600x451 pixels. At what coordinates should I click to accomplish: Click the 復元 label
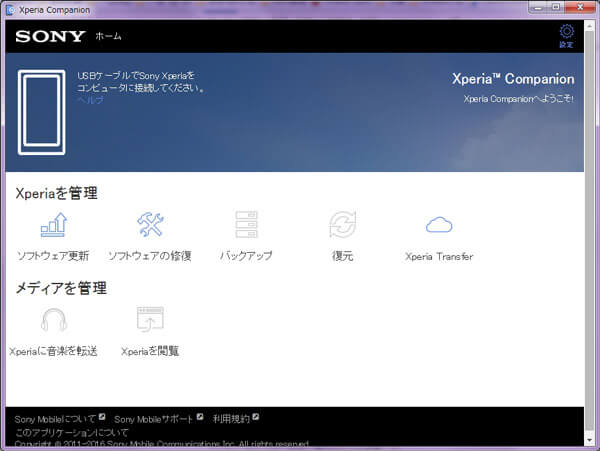click(x=342, y=256)
